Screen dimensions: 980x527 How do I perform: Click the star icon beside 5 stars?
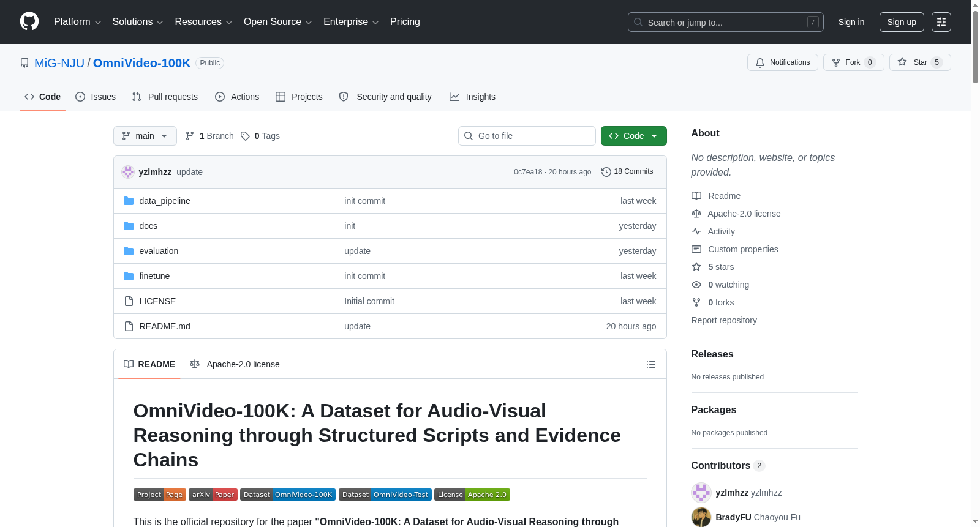coord(696,267)
